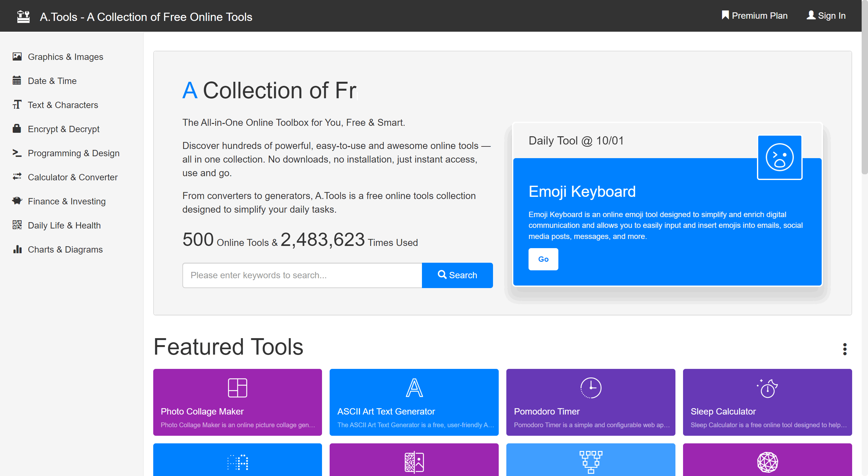Open the Date & Time category
Screen dimensions: 868x476
(52, 81)
